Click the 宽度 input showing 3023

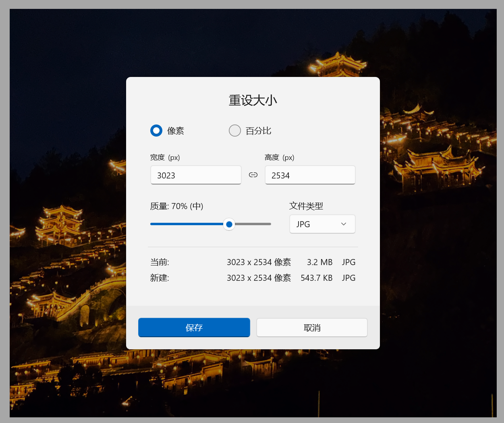click(196, 175)
